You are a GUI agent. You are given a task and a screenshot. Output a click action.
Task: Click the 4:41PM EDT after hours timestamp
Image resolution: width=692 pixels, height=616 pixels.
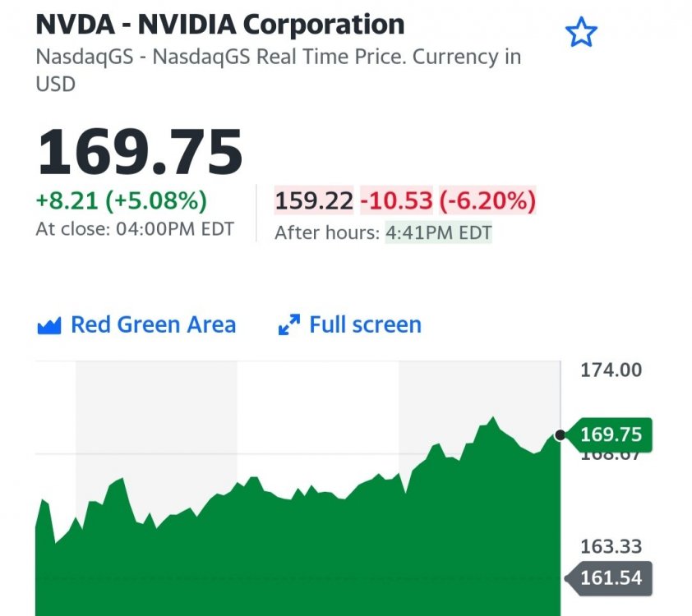click(x=439, y=232)
